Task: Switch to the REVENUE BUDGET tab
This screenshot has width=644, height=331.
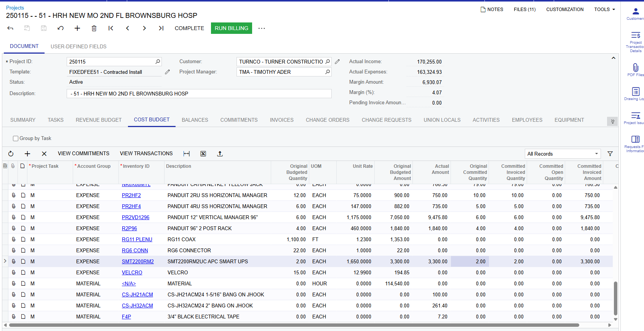Action: coord(99,120)
